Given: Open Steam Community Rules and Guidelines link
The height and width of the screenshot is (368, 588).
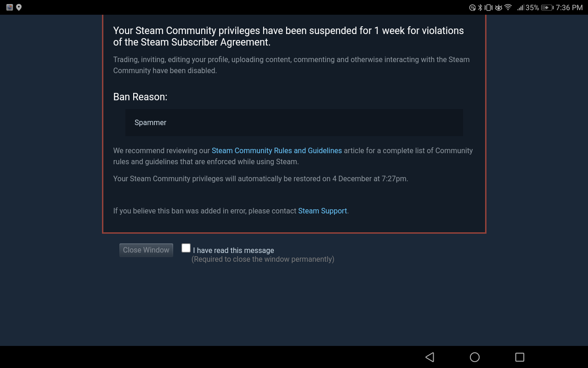Looking at the screenshot, I should (277, 150).
